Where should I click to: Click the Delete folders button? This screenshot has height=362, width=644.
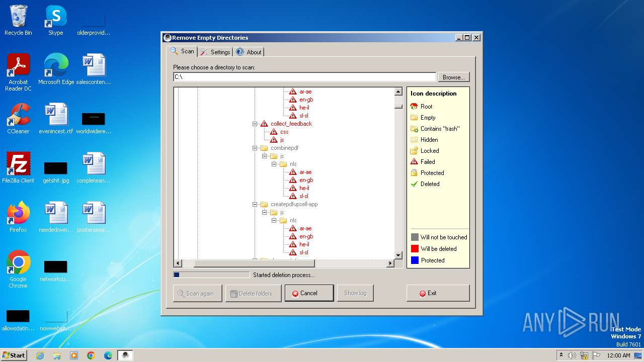click(253, 293)
